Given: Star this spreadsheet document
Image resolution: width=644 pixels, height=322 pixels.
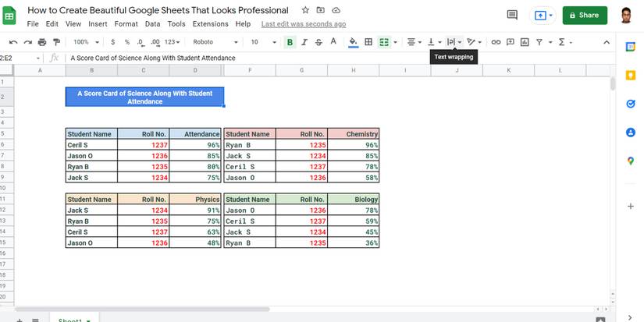Looking at the screenshot, I should [305, 10].
